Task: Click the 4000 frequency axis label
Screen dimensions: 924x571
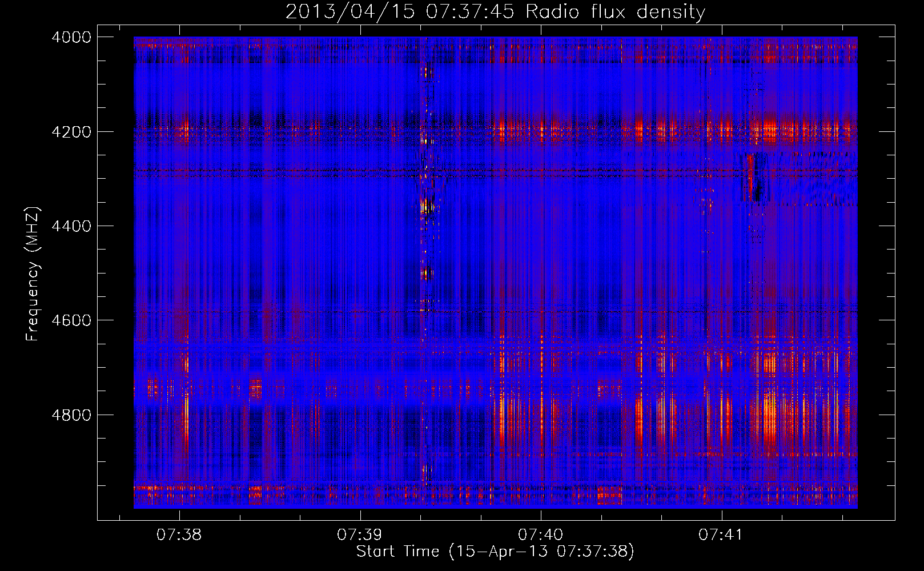Action: pyautogui.click(x=71, y=37)
